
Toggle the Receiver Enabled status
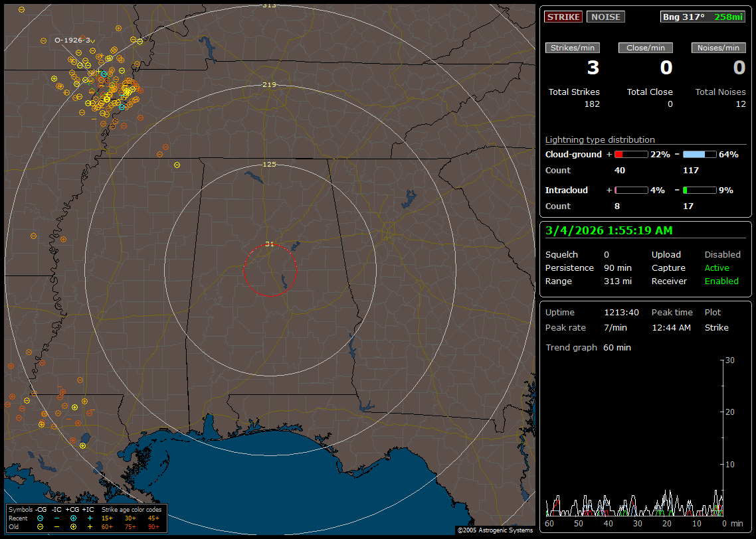(721, 281)
